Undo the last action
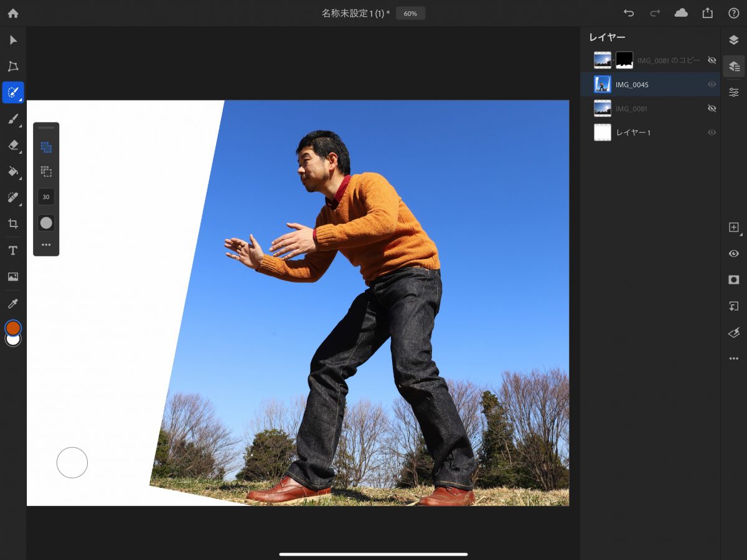 click(629, 13)
